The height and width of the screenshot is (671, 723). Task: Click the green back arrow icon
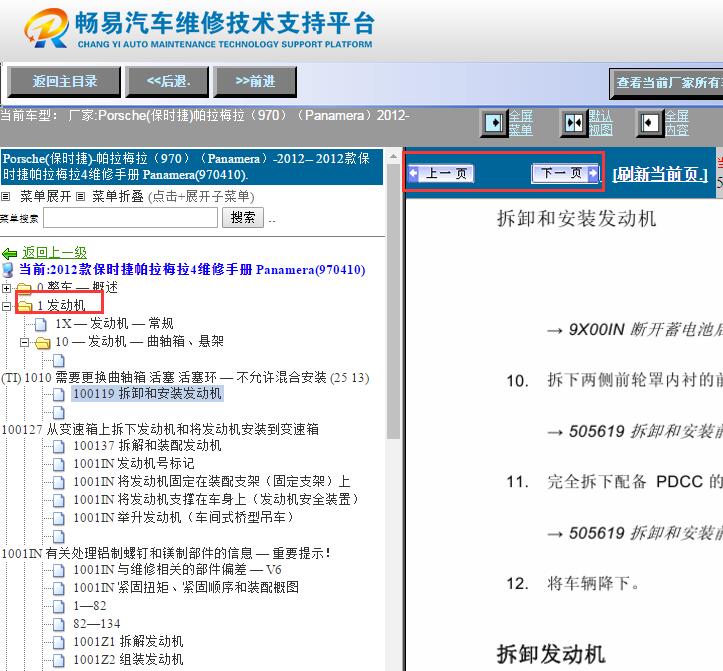(x=9, y=253)
